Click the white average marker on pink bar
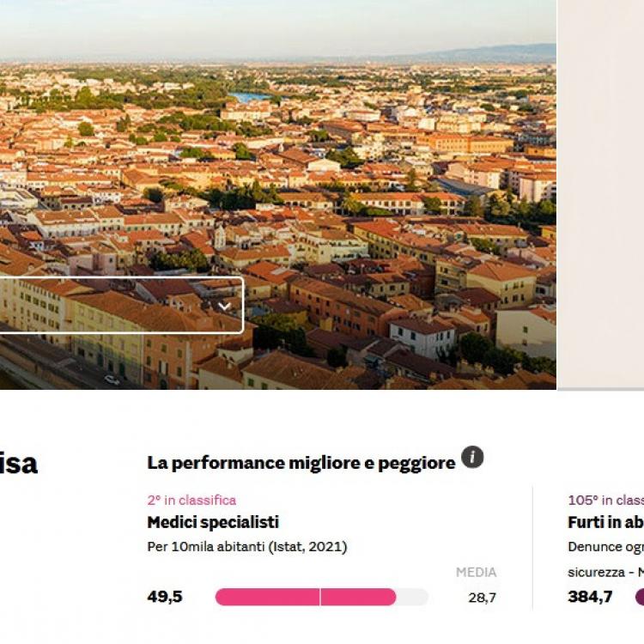This screenshot has height=644, width=644. click(x=320, y=597)
